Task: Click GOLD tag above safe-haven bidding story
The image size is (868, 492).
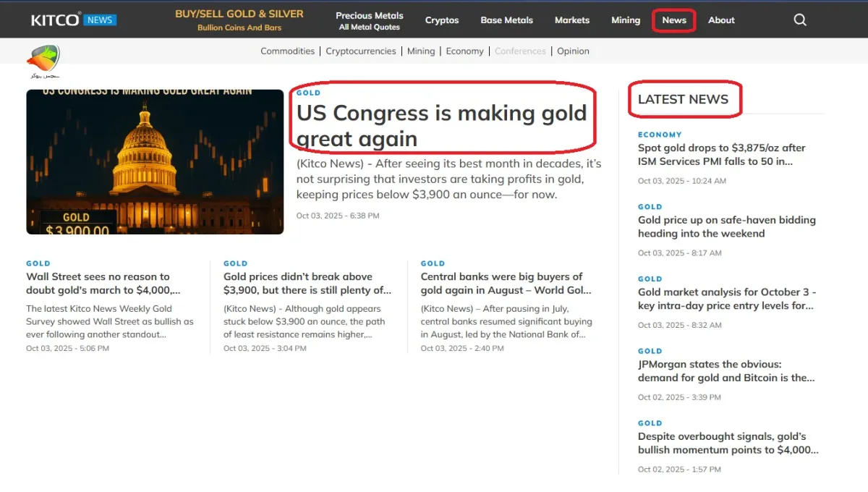Action: pyautogui.click(x=650, y=207)
